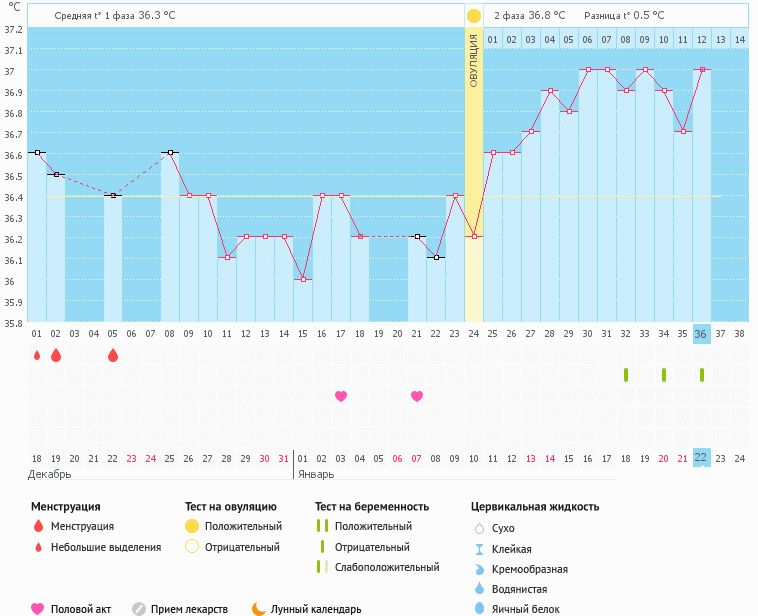The width and height of the screenshot is (758, 616).
Task: Click the Разница t° 0.5 °C text
Action: pos(624,15)
